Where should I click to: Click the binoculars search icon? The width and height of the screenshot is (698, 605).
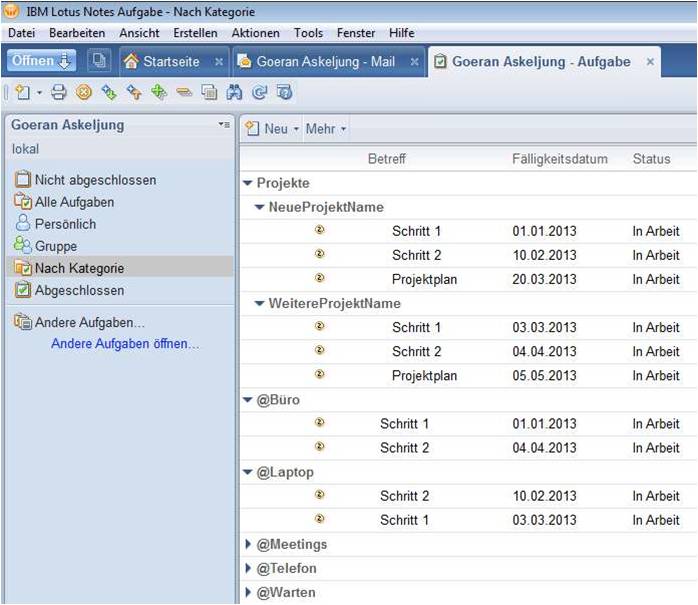pyautogui.click(x=234, y=92)
